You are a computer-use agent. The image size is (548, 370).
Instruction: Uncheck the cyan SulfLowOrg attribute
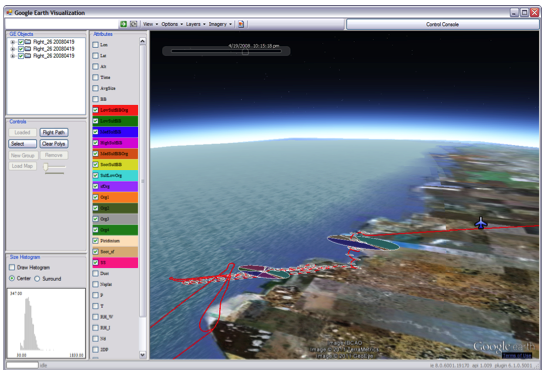point(95,175)
